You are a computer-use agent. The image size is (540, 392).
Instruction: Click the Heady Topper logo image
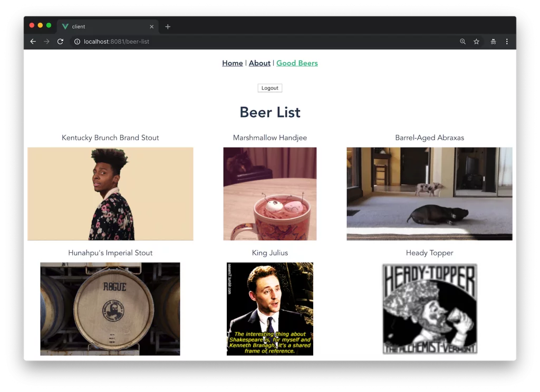pos(429,309)
